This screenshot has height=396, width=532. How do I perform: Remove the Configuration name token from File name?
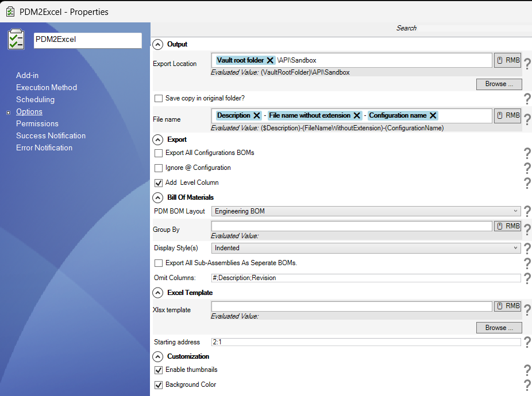coord(433,115)
